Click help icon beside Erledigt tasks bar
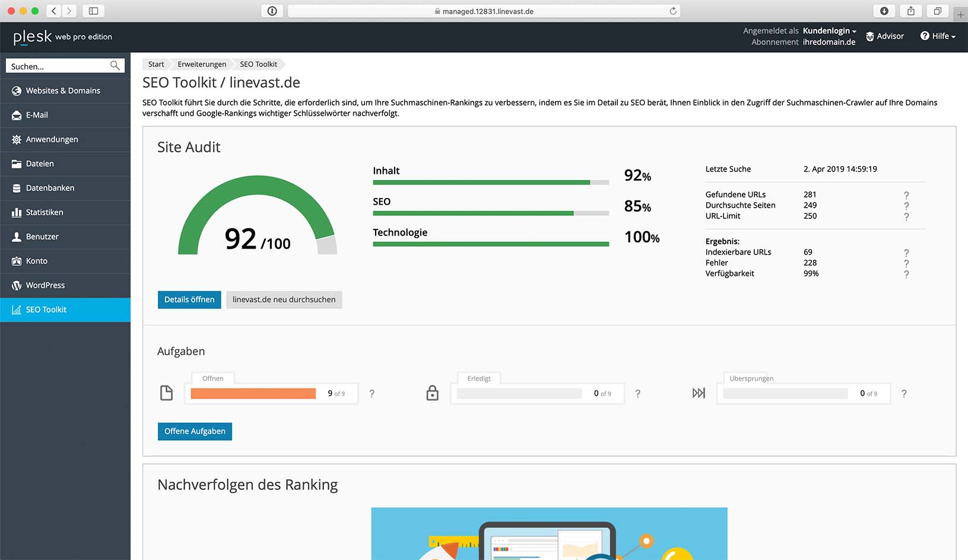The height and width of the screenshot is (560, 968). point(638,393)
